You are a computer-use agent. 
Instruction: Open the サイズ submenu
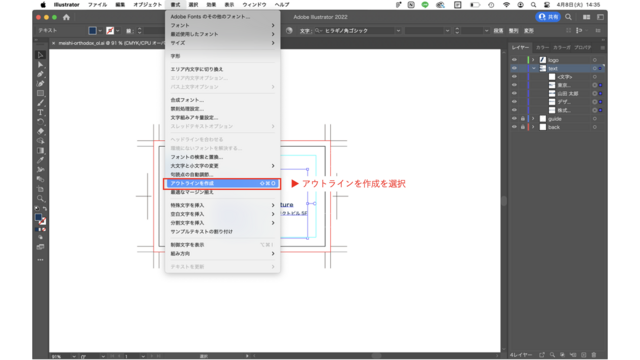[222, 43]
